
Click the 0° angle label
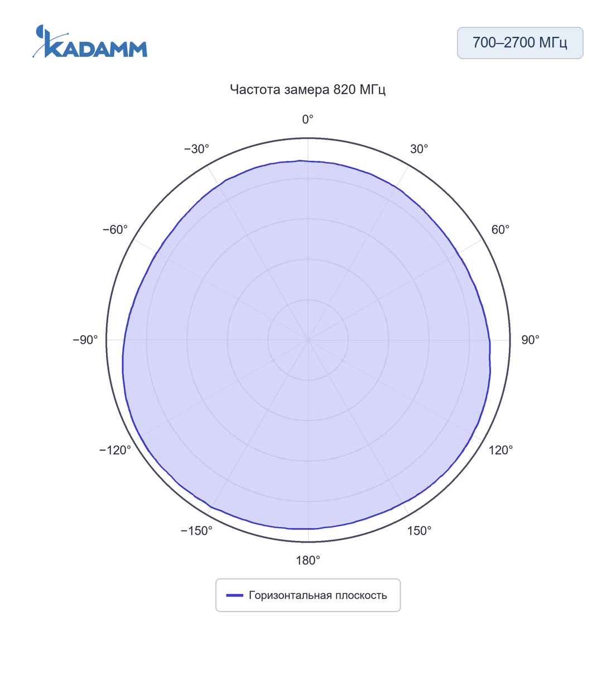pos(308,119)
